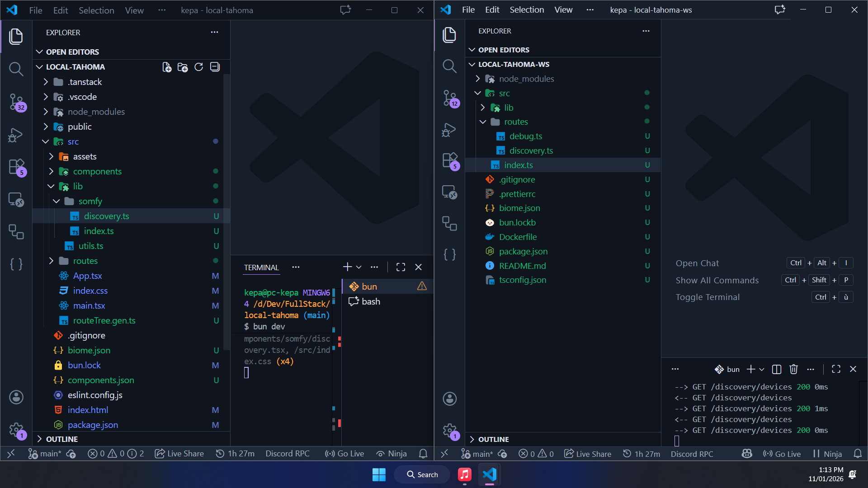The height and width of the screenshot is (488, 868).
Task: Toggle Ninja mode in right status bar
Action: 827,454
